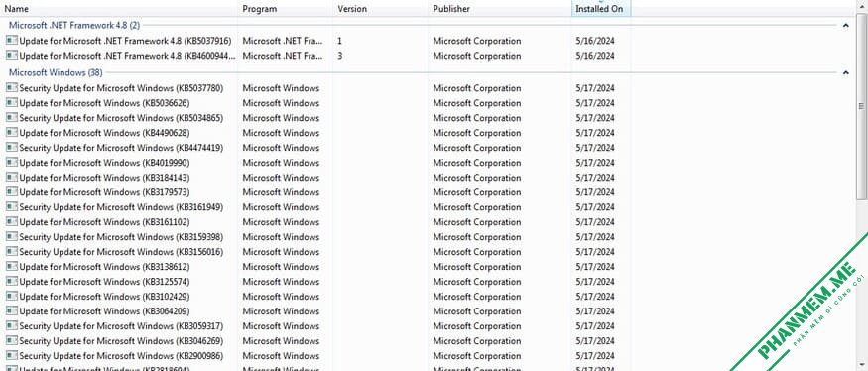The image size is (868, 371).
Task: Select Update for .NET Framework 4.8 (KB5037916)
Action: coord(125,41)
